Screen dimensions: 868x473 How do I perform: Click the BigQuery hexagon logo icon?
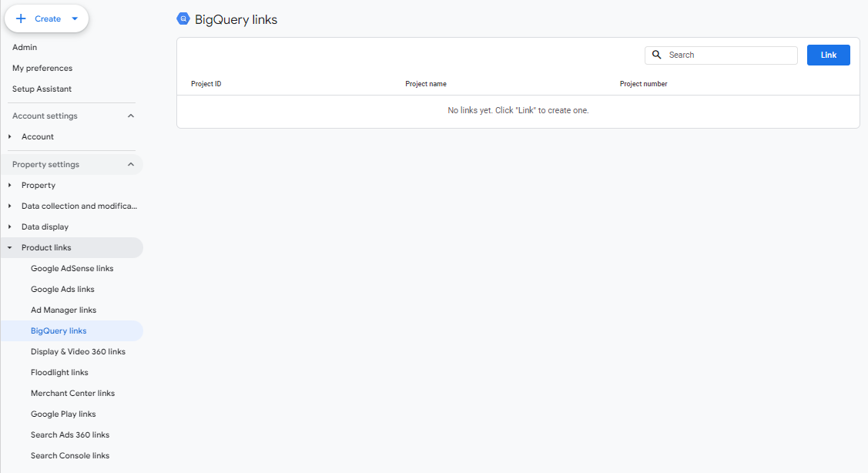183,19
